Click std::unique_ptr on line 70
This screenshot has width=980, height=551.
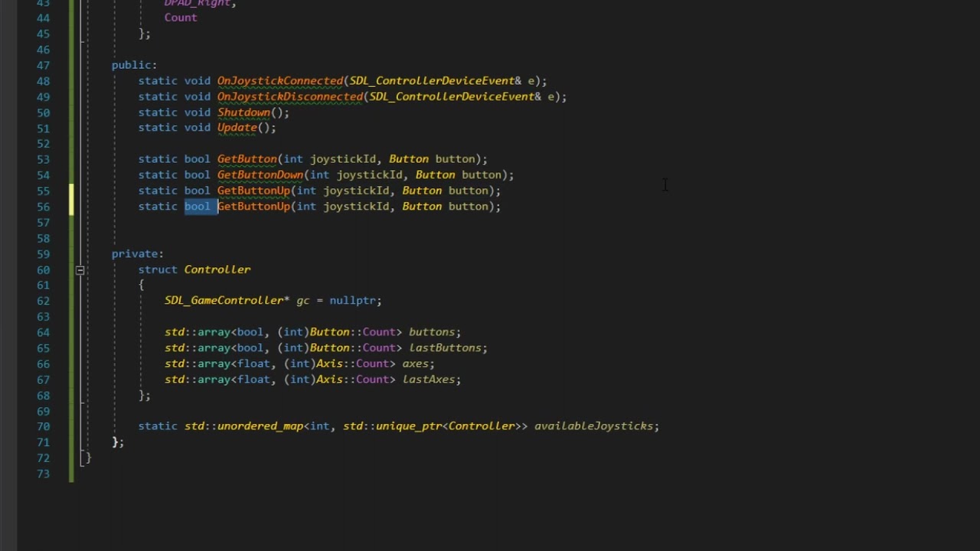(393, 426)
